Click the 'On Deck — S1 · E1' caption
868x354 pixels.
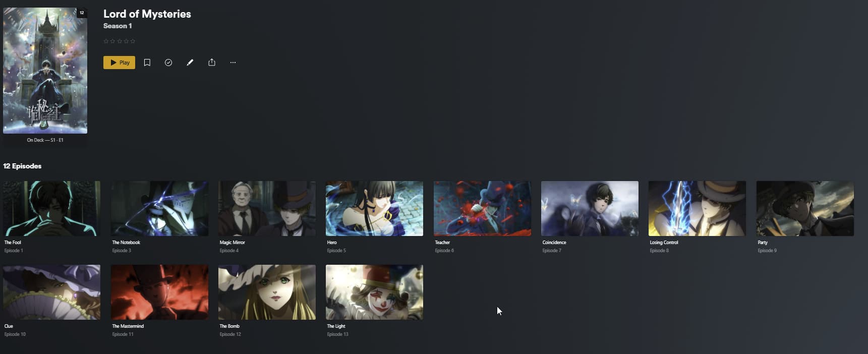pyautogui.click(x=45, y=140)
